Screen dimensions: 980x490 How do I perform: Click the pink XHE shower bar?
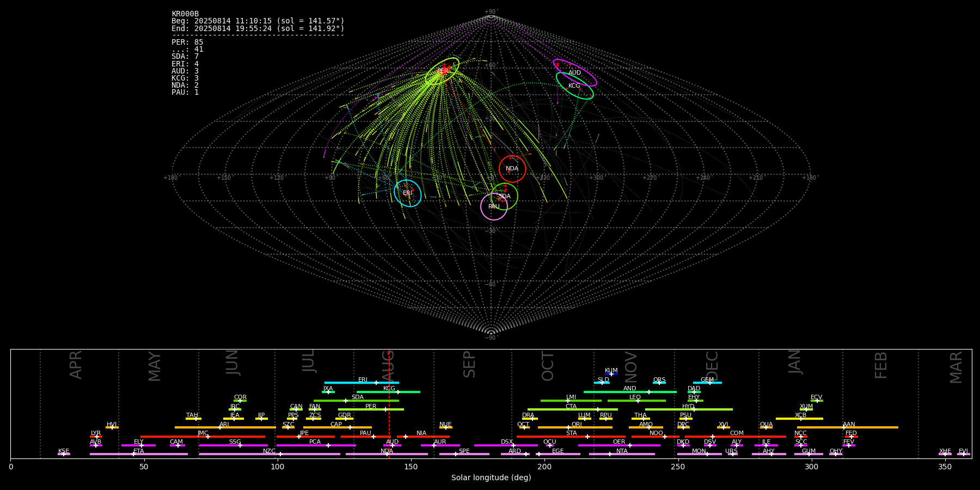(945, 454)
